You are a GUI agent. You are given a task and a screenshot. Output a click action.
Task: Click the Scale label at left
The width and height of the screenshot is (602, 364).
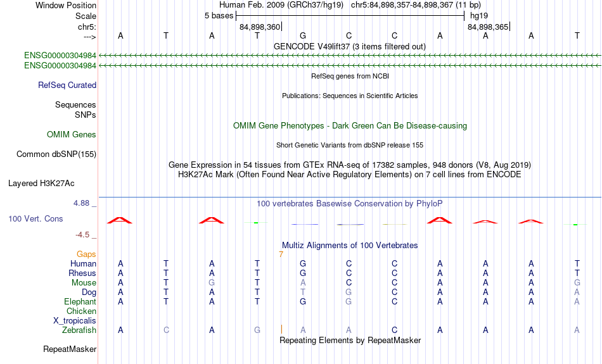point(86,16)
